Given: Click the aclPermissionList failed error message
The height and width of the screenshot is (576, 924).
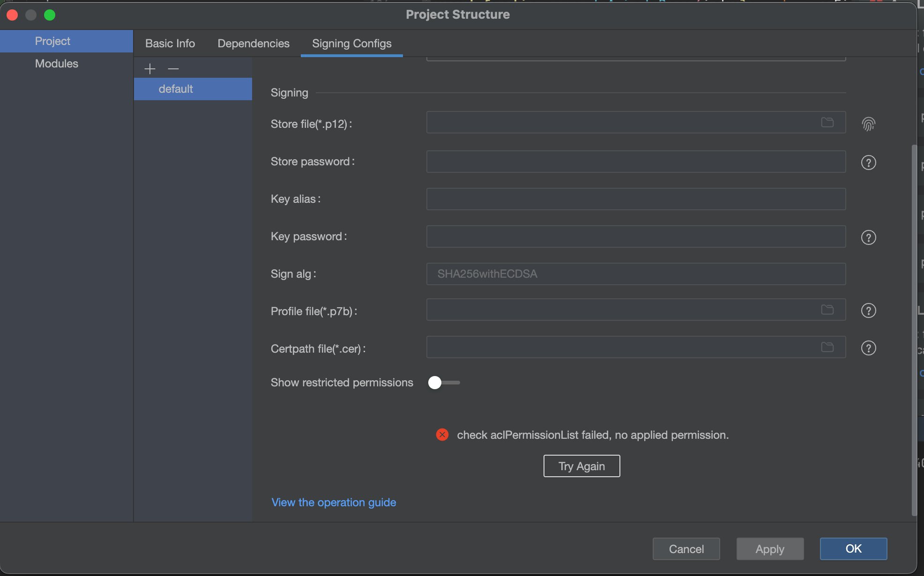Looking at the screenshot, I should (x=593, y=435).
